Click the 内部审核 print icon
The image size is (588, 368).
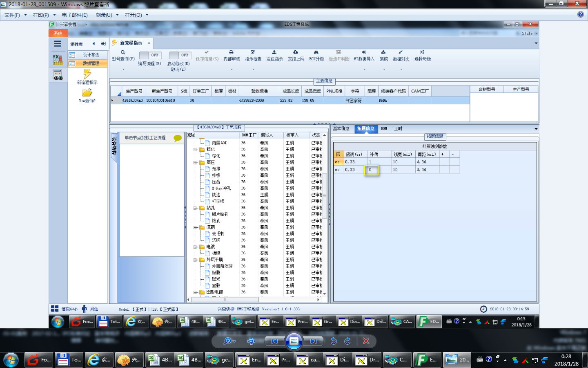click(231, 52)
